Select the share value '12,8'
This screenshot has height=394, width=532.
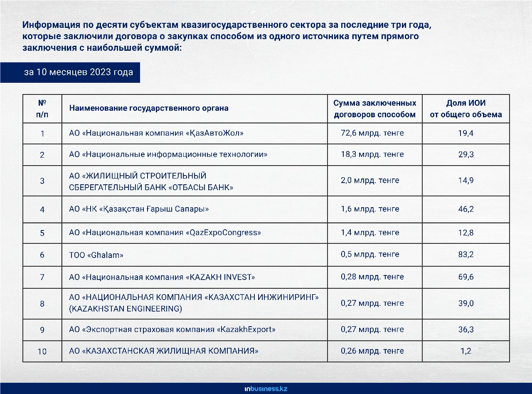coord(466,233)
